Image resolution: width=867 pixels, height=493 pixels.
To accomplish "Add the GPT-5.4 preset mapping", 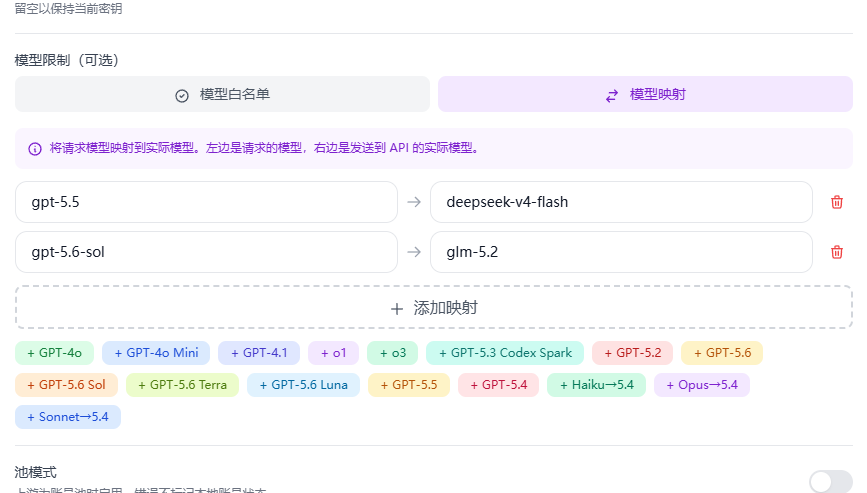I will [498, 385].
